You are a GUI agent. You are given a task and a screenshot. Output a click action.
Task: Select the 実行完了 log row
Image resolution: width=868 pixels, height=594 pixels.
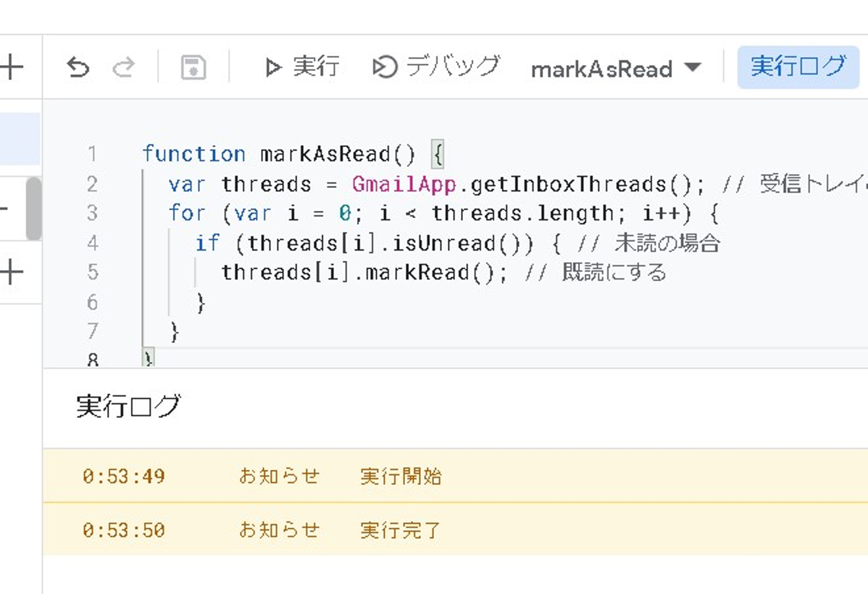pos(401,530)
